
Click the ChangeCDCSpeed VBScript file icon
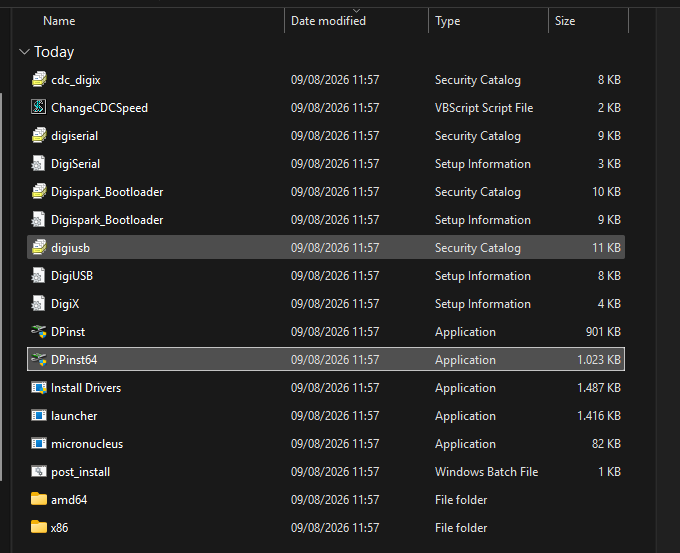point(39,108)
